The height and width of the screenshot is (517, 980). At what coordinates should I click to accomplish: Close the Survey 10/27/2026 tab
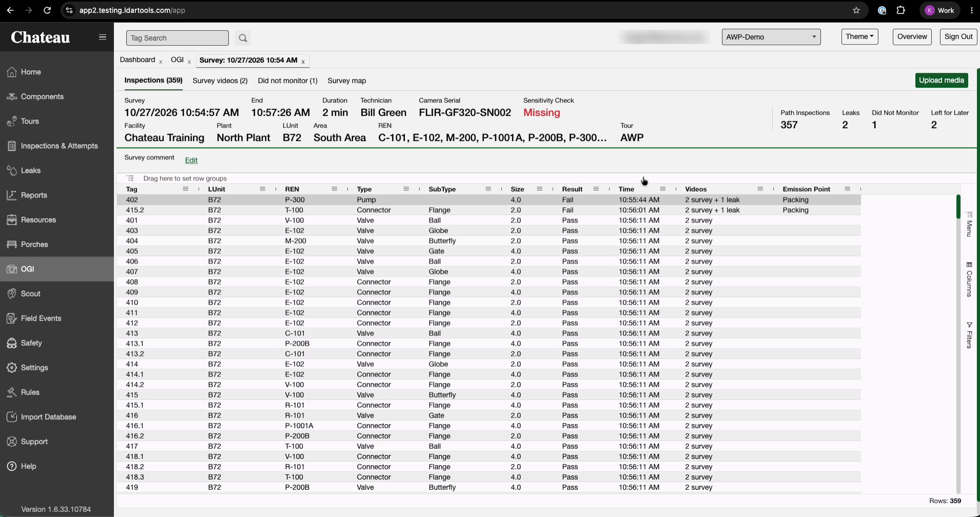tap(303, 62)
